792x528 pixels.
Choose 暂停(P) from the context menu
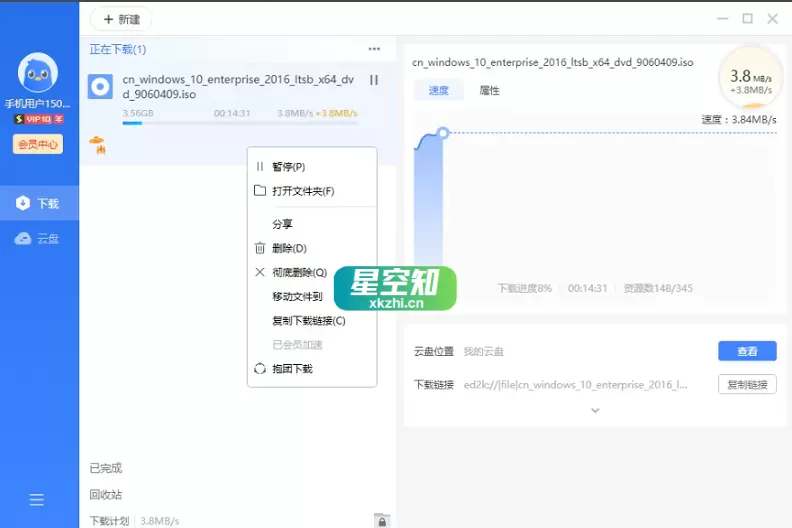pyautogui.click(x=312, y=167)
